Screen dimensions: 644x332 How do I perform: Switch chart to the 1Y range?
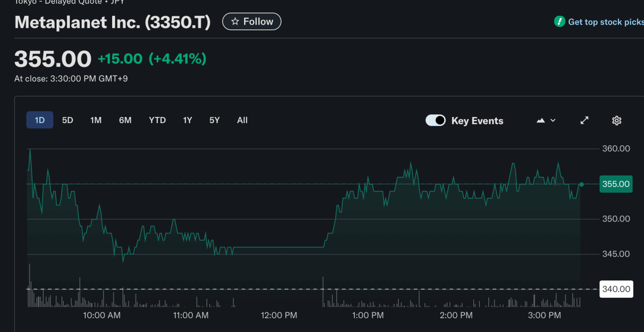pyautogui.click(x=187, y=120)
